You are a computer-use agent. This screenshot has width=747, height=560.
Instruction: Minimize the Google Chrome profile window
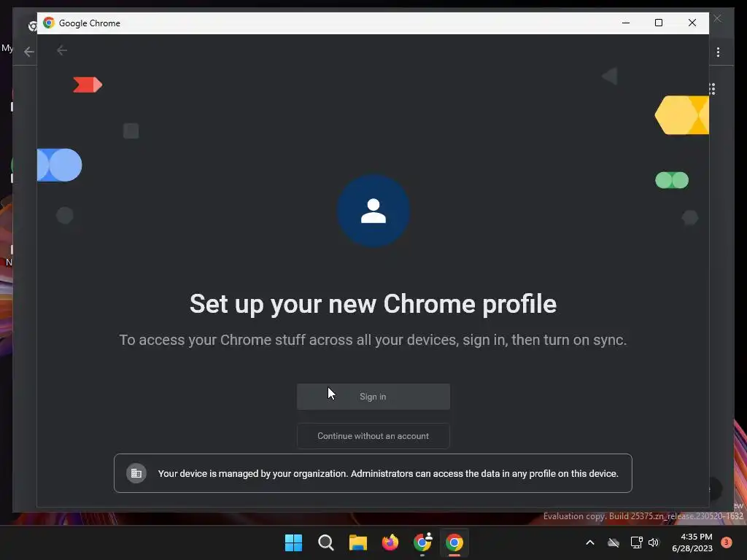click(626, 23)
